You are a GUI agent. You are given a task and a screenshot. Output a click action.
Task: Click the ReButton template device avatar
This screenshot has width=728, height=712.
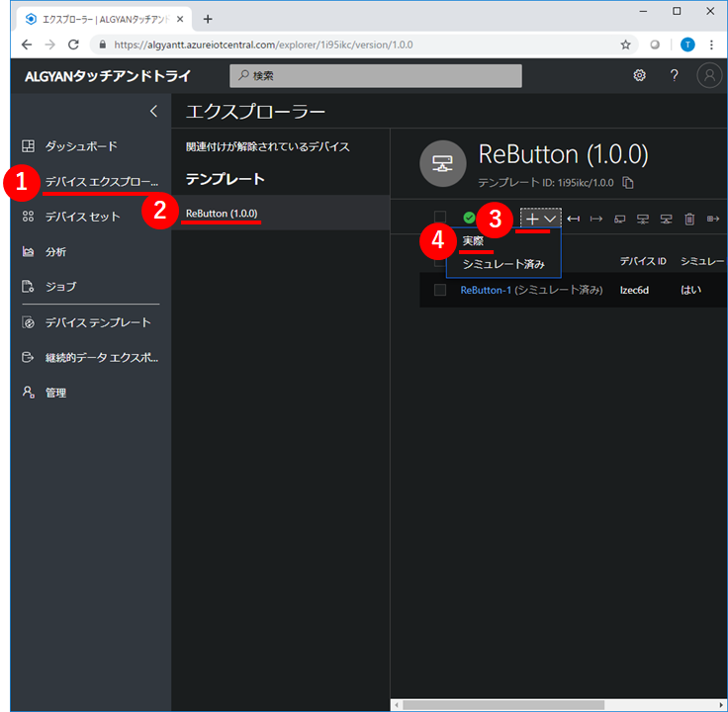[x=442, y=163]
